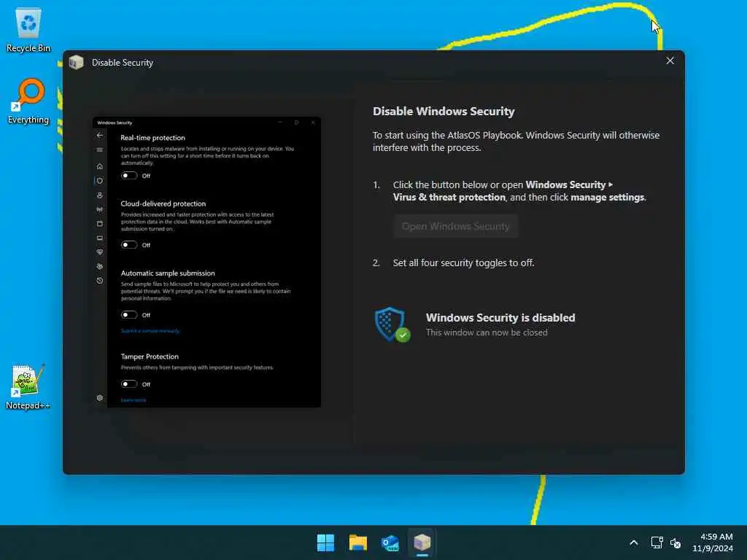Open the Recycle Bin desktop icon
This screenshot has width=747, height=560.
click(x=28, y=29)
